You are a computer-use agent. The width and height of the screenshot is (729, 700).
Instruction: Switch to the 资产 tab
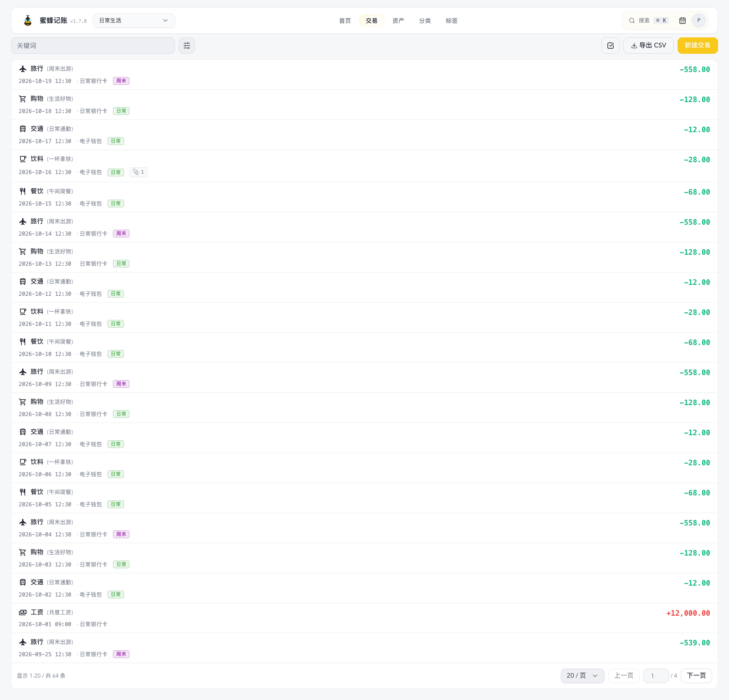(x=398, y=21)
